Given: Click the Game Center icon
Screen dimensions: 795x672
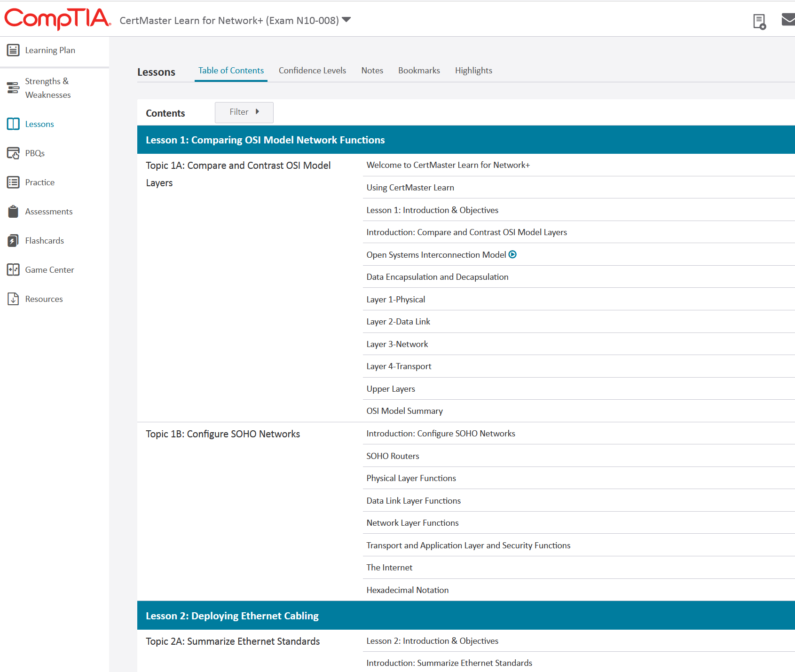Looking at the screenshot, I should tap(13, 269).
